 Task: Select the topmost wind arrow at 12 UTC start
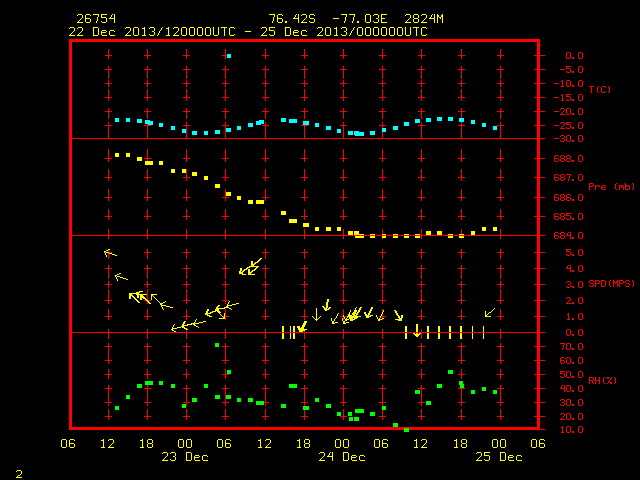click(x=110, y=253)
